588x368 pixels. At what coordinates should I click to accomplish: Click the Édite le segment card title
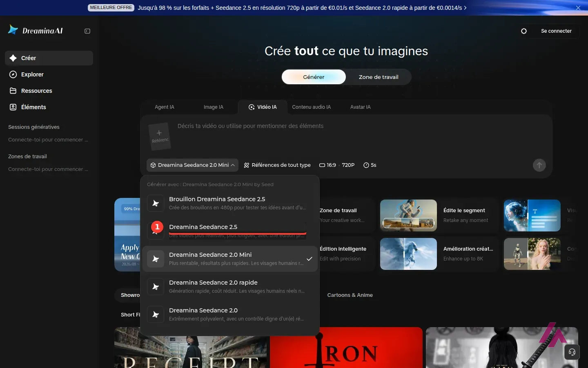pyautogui.click(x=464, y=211)
